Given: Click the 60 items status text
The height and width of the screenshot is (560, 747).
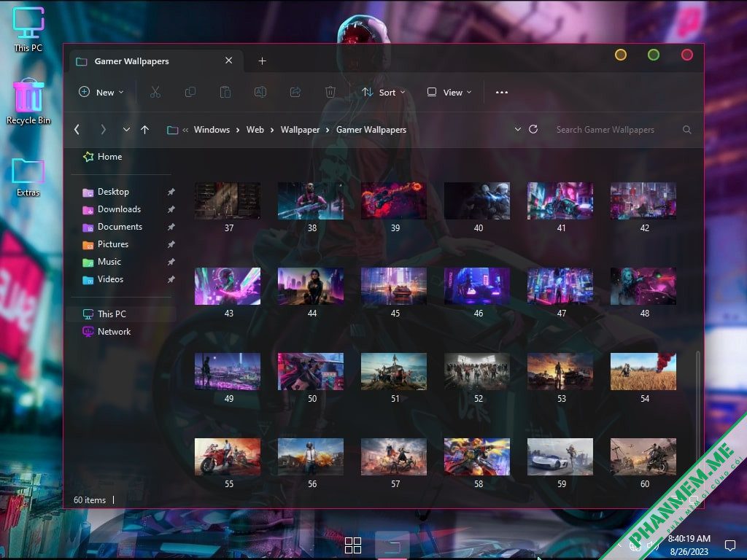Looking at the screenshot, I should tap(90, 500).
